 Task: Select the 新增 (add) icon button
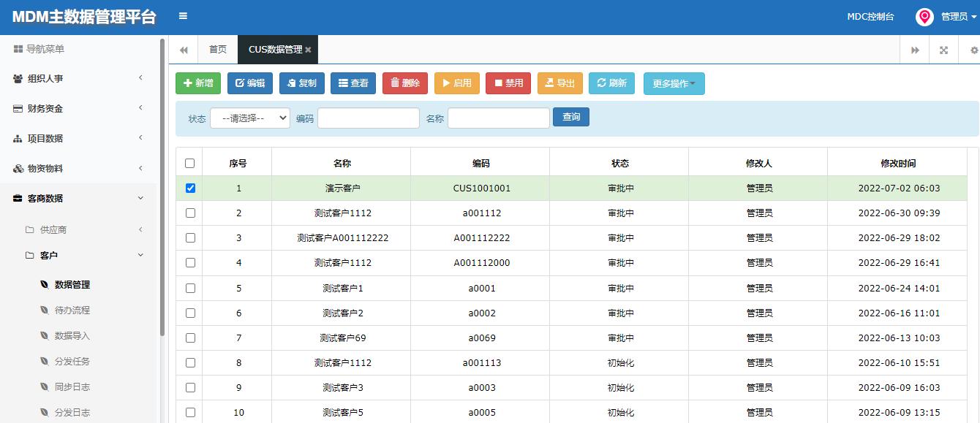click(x=188, y=83)
